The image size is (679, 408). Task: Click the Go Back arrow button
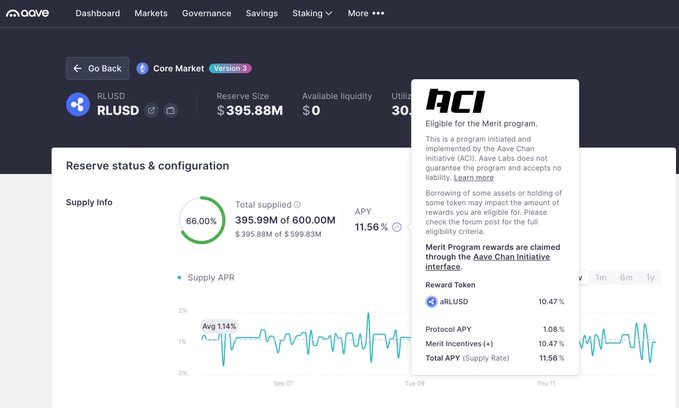pos(97,68)
